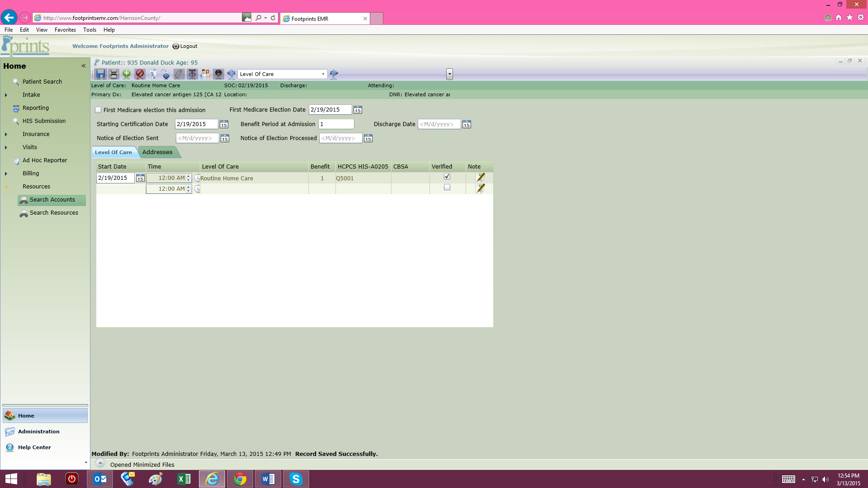Click the Logout link
Image resolution: width=868 pixels, height=488 pixels.
189,46
